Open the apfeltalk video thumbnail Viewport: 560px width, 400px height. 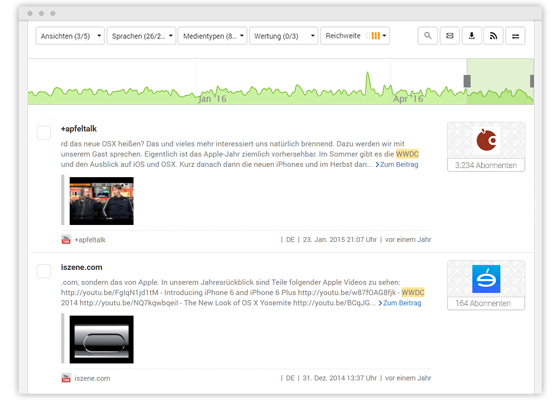[101, 201]
